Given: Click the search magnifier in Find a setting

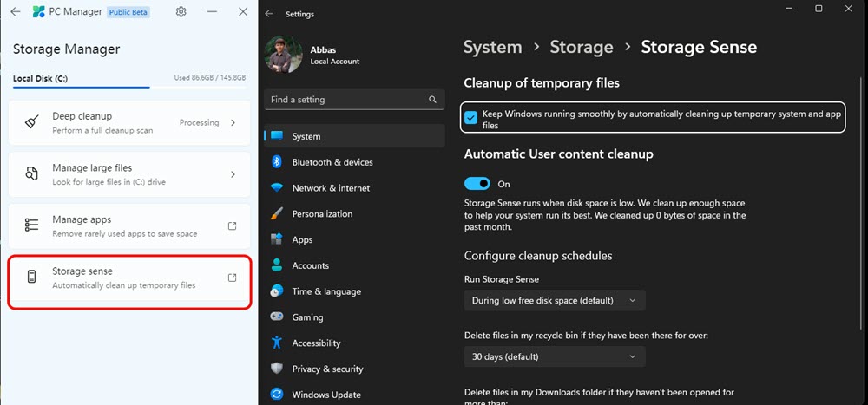Looking at the screenshot, I should point(432,100).
